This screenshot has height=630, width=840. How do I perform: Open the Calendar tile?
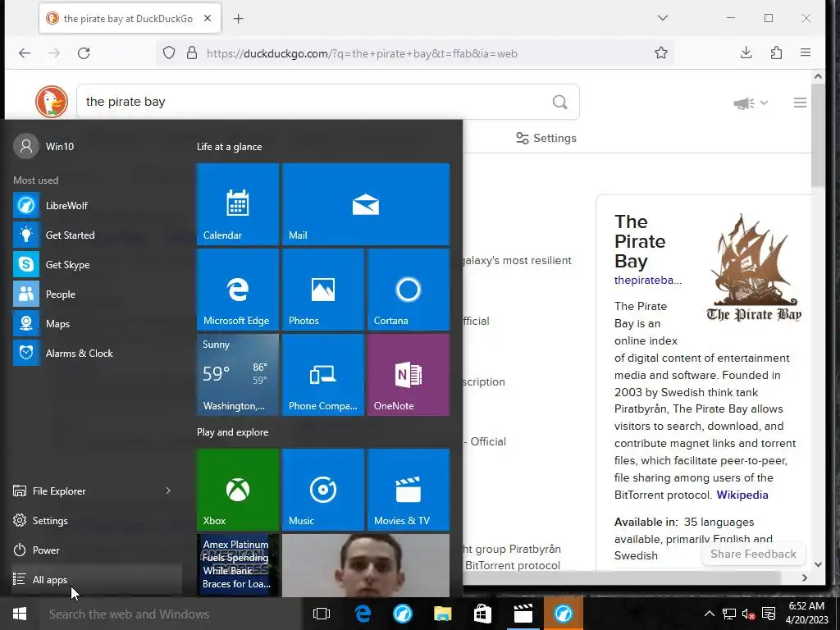(x=237, y=204)
